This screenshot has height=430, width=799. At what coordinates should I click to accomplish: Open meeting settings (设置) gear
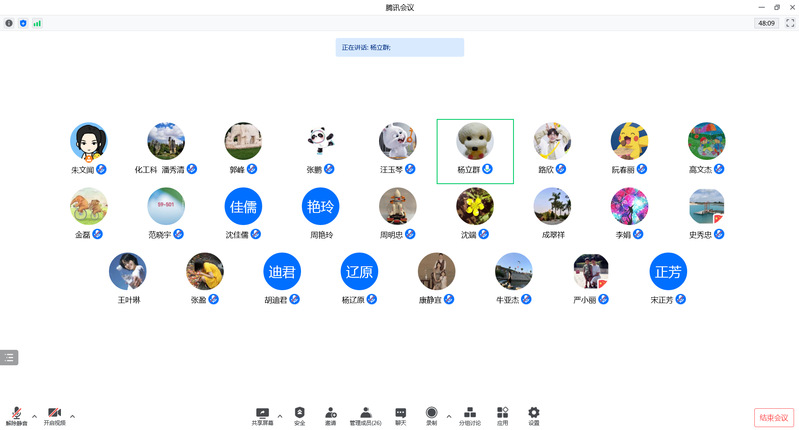coord(534,416)
